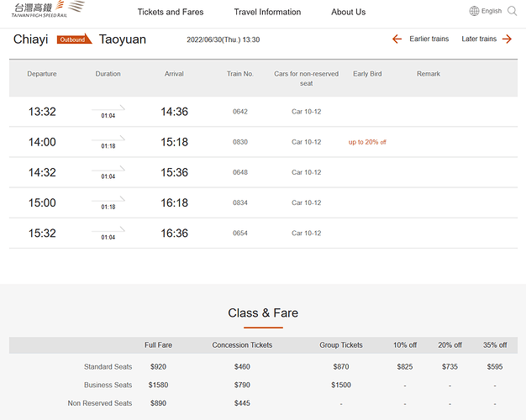The width and height of the screenshot is (526, 420).
Task: Click the left arrow for earlier trains
Action: click(x=397, y=39)
